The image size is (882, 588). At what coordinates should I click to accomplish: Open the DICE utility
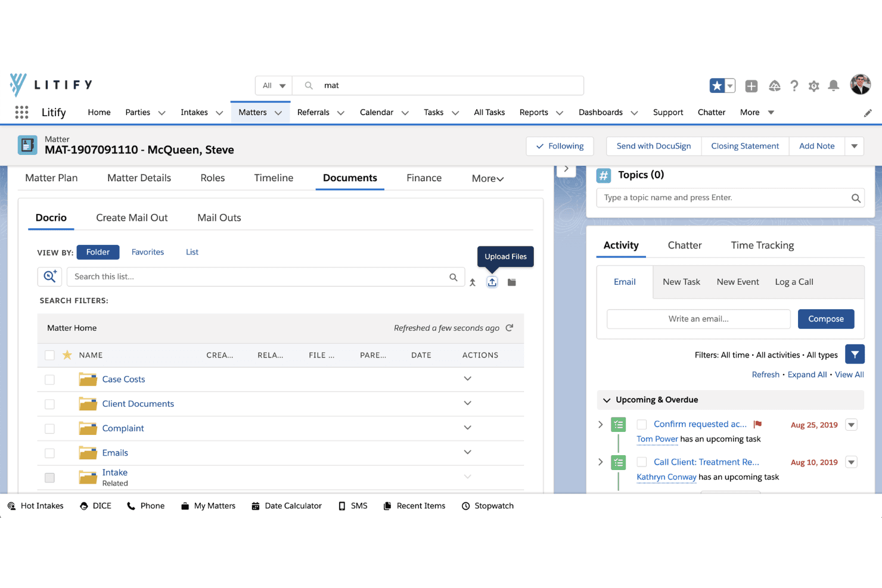[x=95, y=506]
